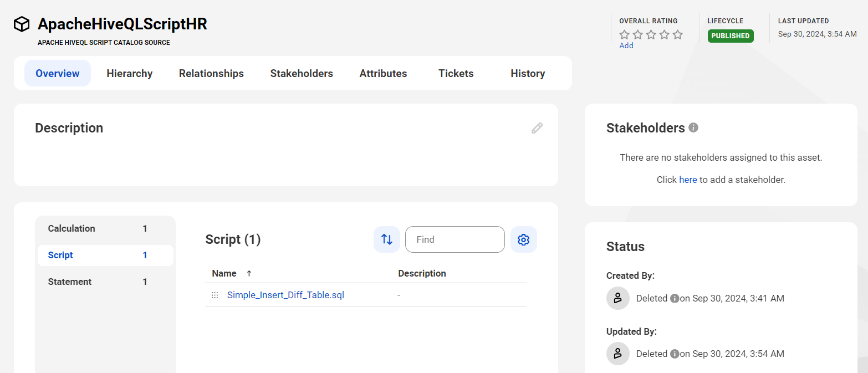Click the Add rating link
This screenshot has height=373, width=868.
tap(626, 45)
